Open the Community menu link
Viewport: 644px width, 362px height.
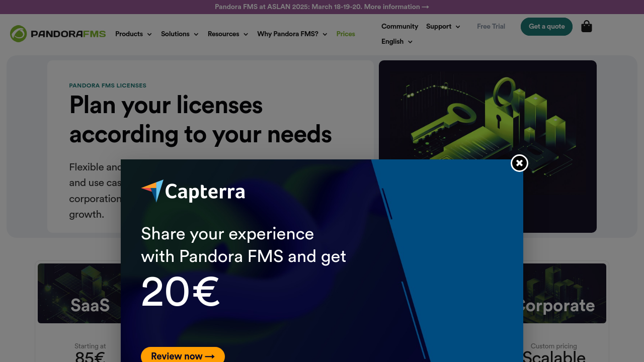coord(399,27)
